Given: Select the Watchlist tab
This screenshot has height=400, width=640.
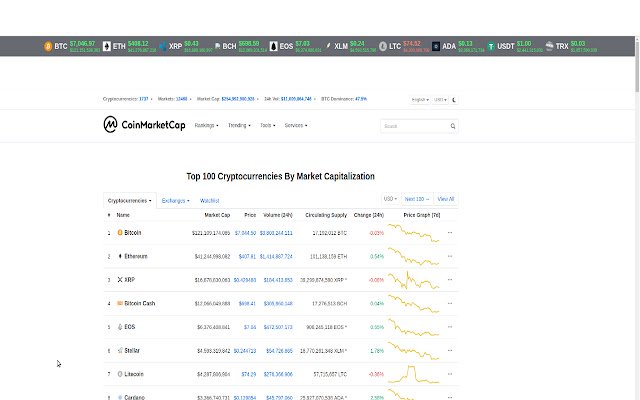Looking at the screenshot, I should 210,200.
